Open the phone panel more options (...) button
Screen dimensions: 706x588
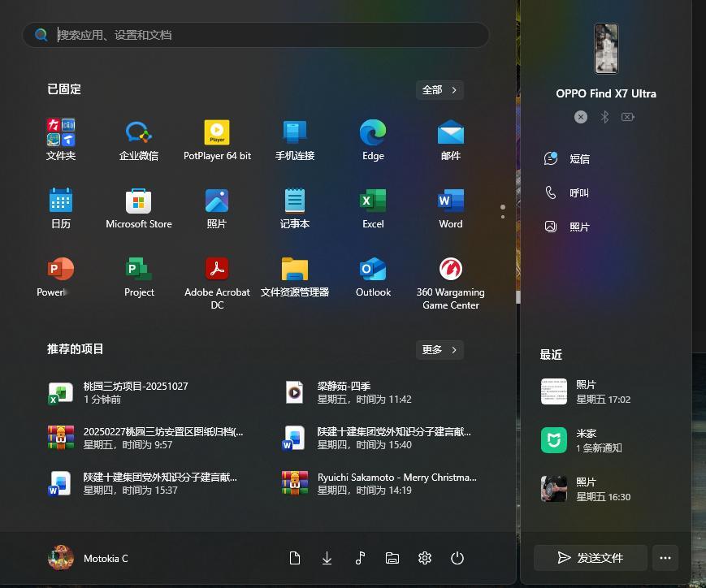tap(665, 558)
